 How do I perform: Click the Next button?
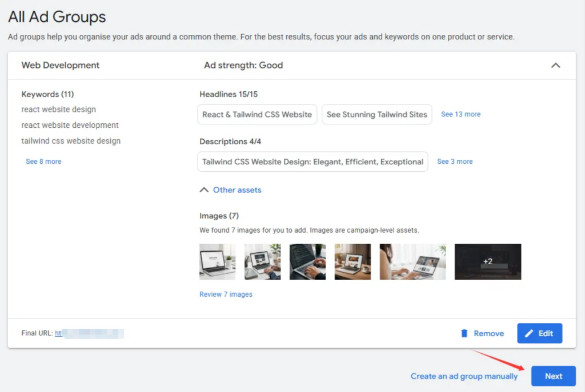click(553, 376)
